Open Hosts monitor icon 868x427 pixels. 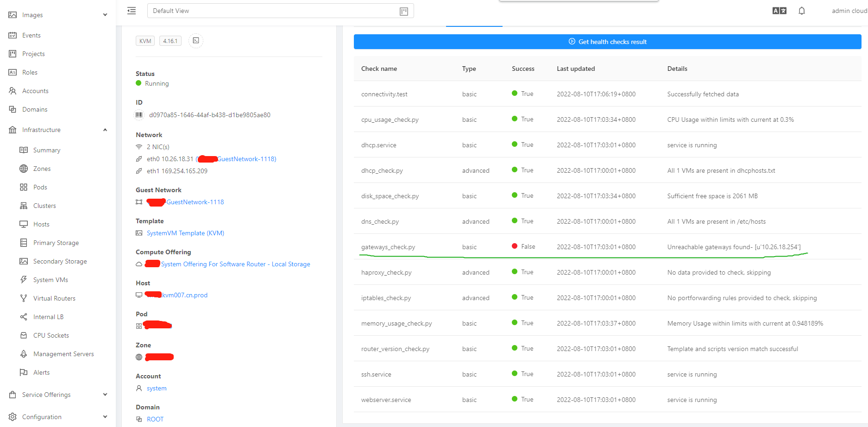pos(24,224)
